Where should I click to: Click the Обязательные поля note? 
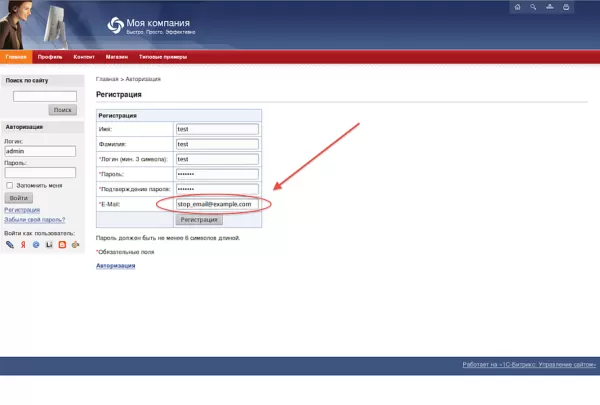tap(125, 252)
